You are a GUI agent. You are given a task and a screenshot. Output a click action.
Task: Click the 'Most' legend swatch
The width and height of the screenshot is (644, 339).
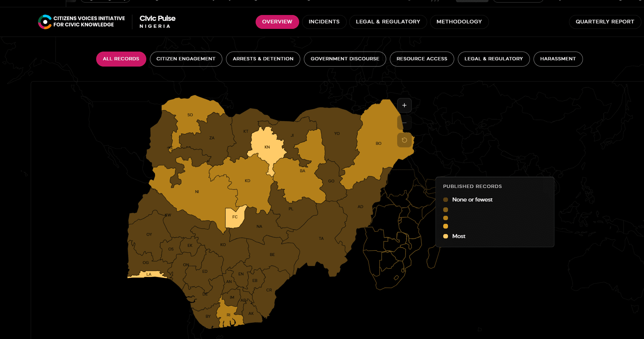click(445, 236)
